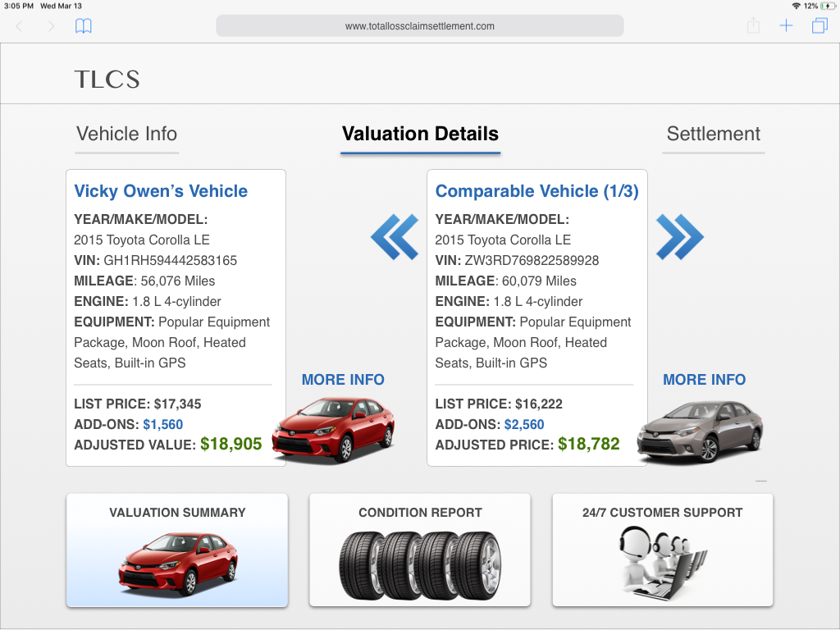Click the 60,079 Miles mileage value
The width and height of the screenshot is (840, 630).
(x=539, y=281)
